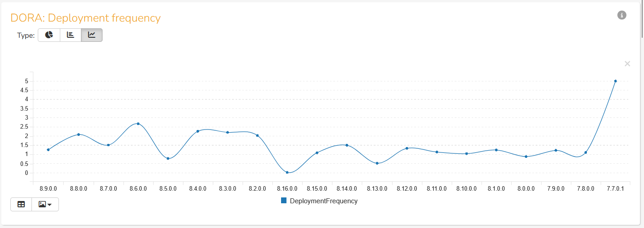Click the DORA: Deployment frequency title
Image resolution: width=644 pixels, height=228 pixels.
tap(85, 18)
